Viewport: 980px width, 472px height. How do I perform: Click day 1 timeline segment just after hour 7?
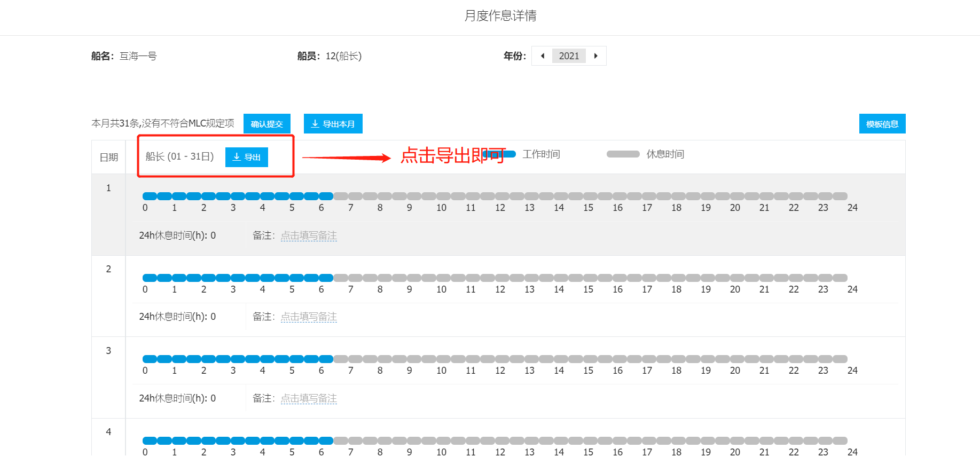point(355,196)
